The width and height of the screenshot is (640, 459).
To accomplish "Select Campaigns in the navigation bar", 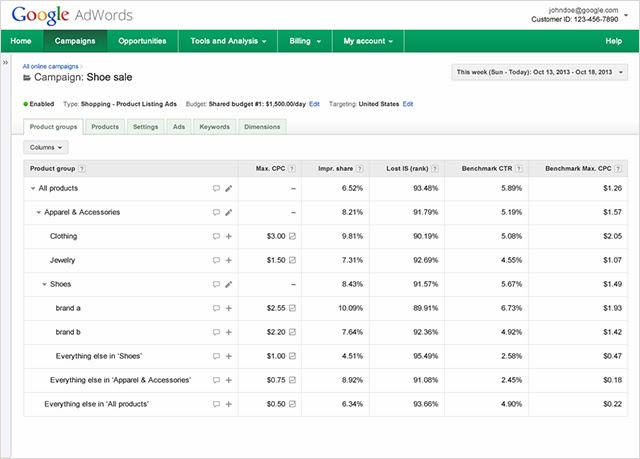I will coord(75,41).
